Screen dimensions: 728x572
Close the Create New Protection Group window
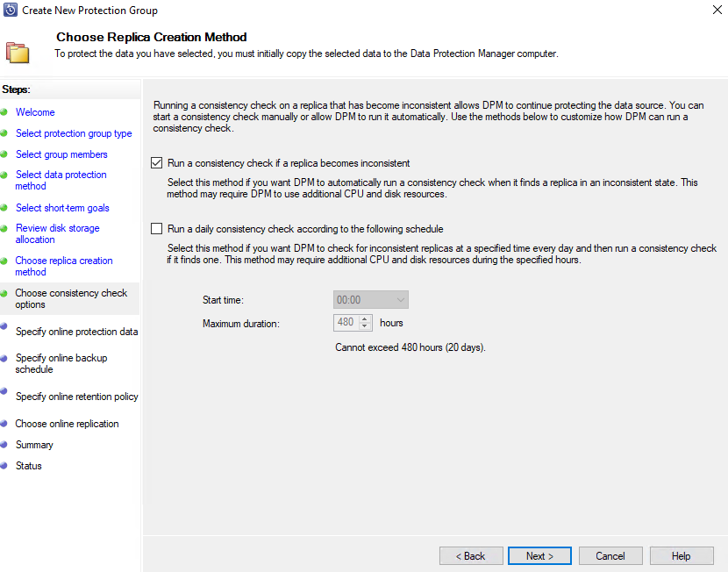(x=717, y=10)
